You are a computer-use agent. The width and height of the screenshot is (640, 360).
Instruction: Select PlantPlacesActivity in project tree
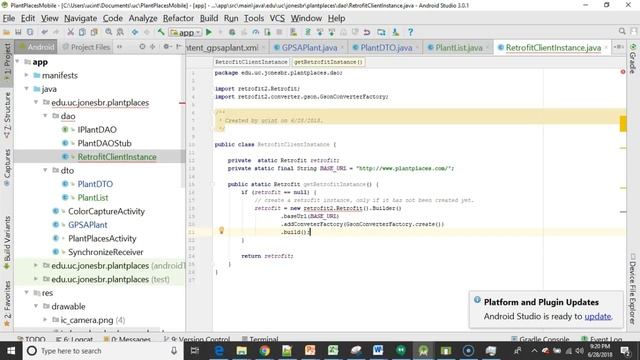coord(102,238)
